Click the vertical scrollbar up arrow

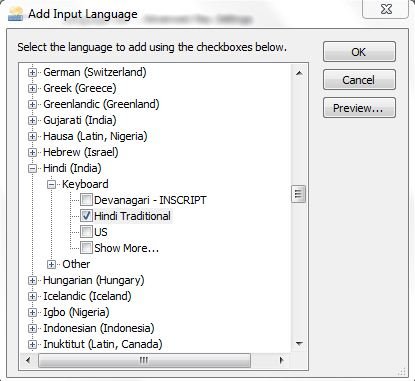click(299, 73)
